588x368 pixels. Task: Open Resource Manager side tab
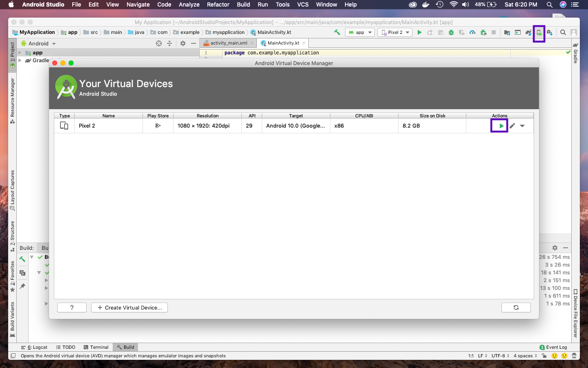[12, 101]
